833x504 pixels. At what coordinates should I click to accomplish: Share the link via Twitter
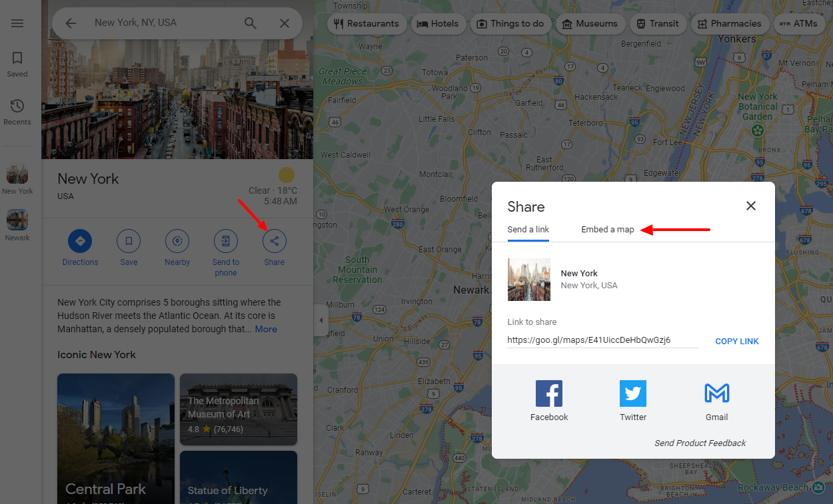pyautogui.click(x=633, y=393)
